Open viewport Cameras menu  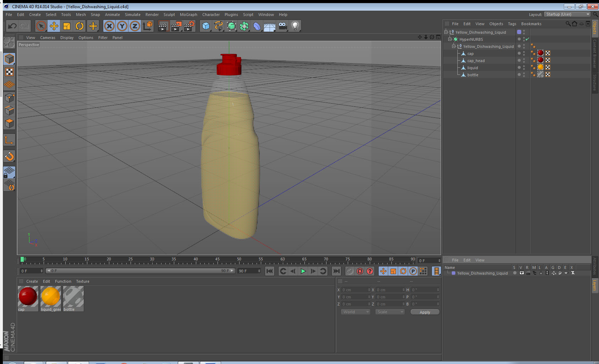click(48, 38)
